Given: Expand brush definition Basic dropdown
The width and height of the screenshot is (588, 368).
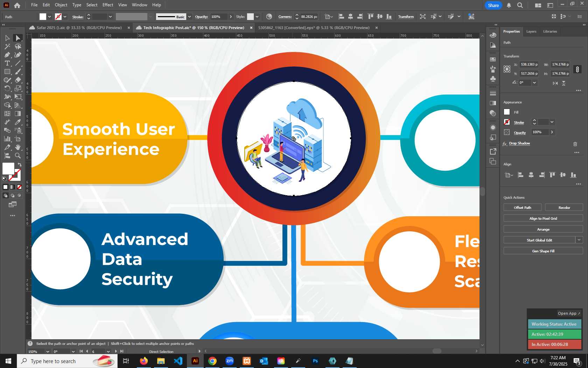Looking at the screenshot, I should (189, 16).
